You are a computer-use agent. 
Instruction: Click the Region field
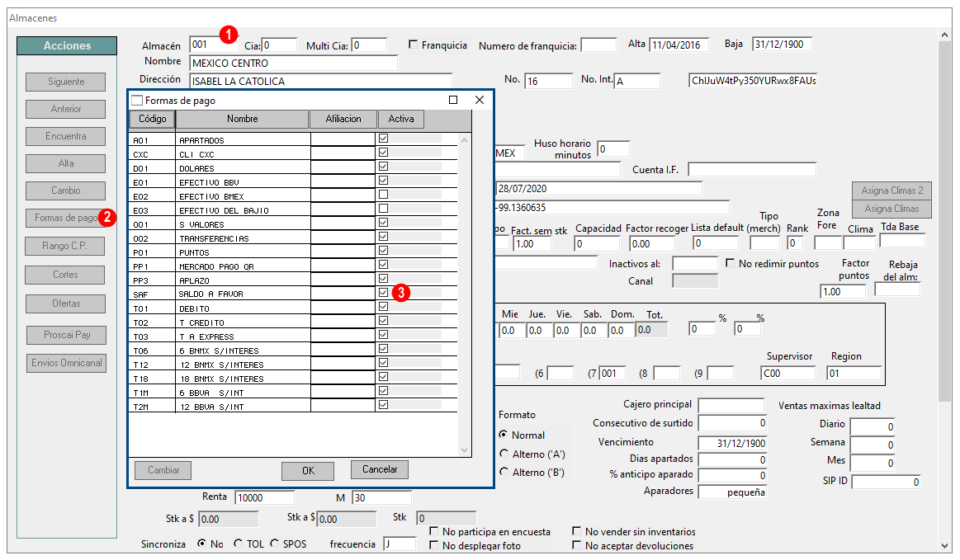[854, 374]
